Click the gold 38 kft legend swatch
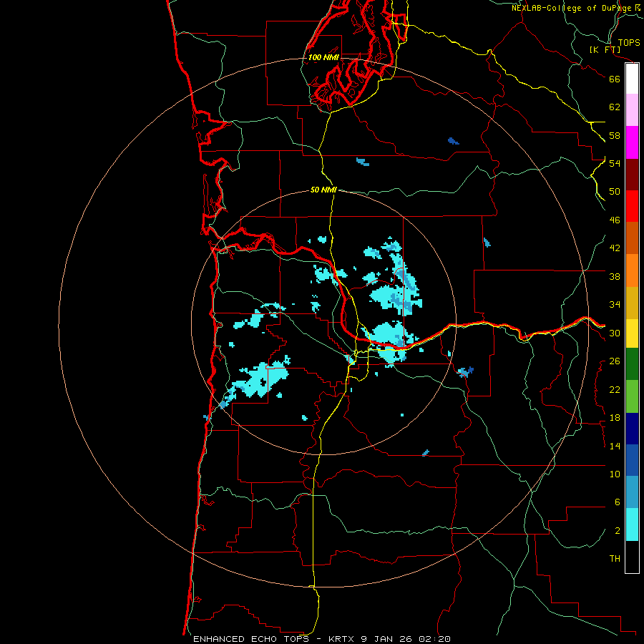The height and width of the screenshot is (644, 644). click(x=632, y=303)
